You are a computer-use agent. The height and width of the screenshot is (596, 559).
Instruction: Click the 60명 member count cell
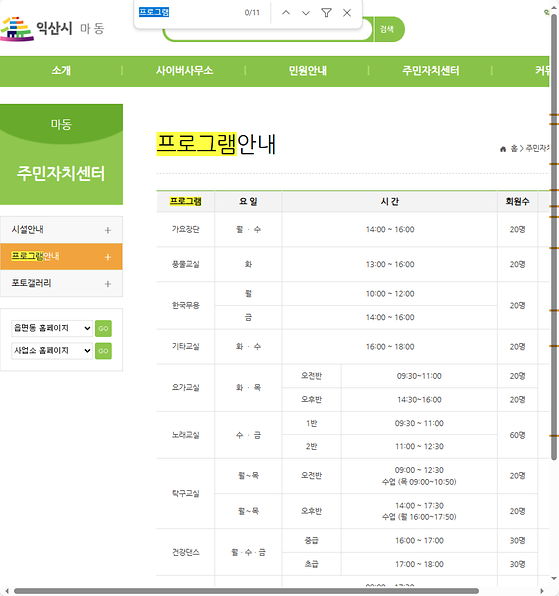click(517, 435)
